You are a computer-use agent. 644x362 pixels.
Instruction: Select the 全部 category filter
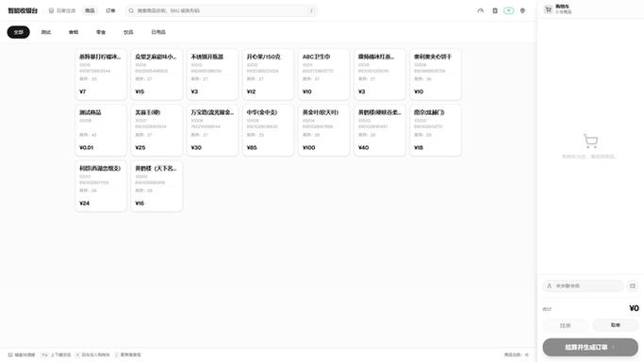pos(19,32)
